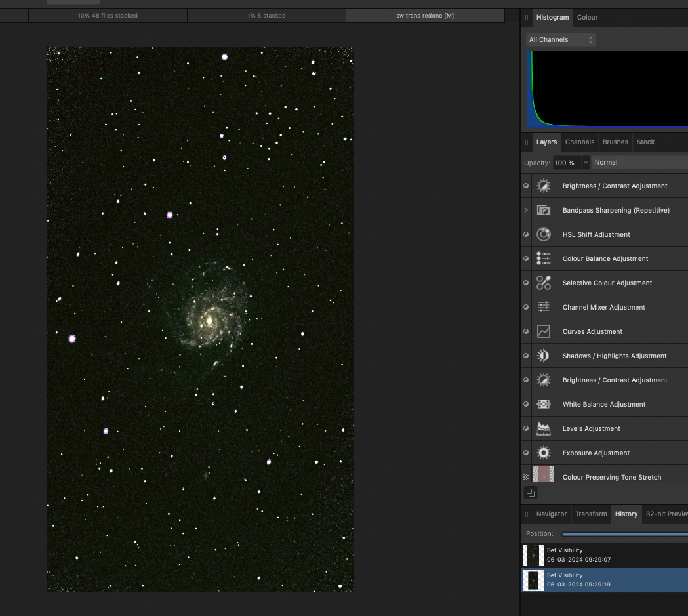Select the Channel Mixer Adjustment icon
The height and width of the screenshot is (616, 688).
coord(543,307)
